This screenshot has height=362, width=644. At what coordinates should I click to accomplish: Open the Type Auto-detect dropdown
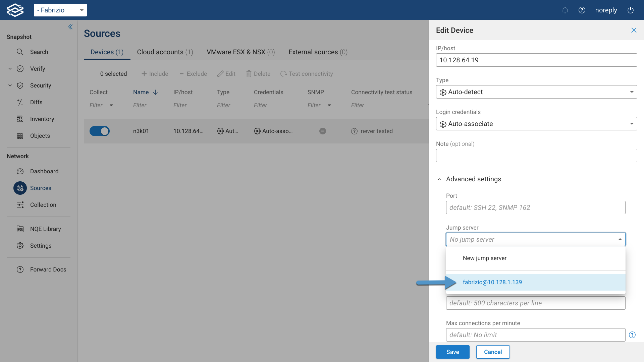coord(536,92)
